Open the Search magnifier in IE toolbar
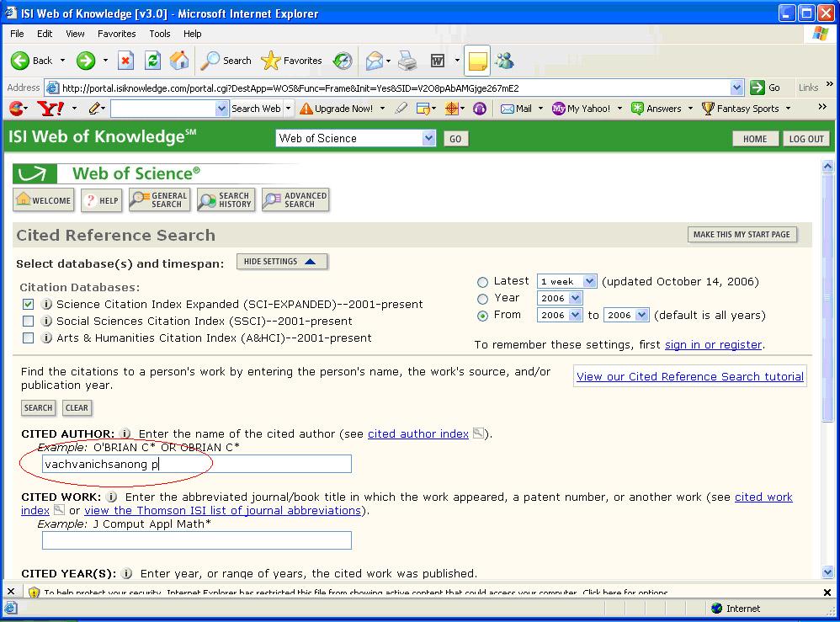840x622 pixels. pos(226,61)
